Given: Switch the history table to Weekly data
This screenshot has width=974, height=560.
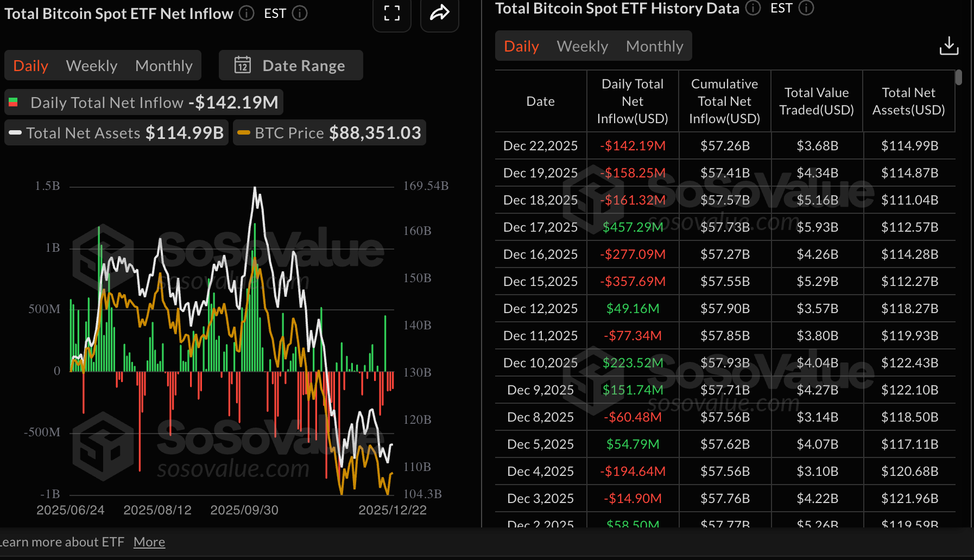Looking at the screenshot, I should 582,46.
